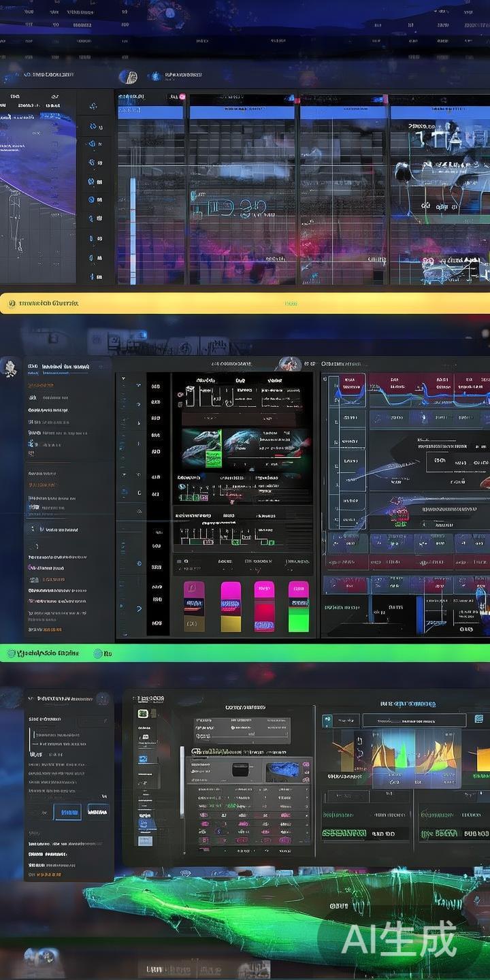The width and height of the screenshot is (490, 980).
Task: Click the round avatar icon above the middle center panel
Action: (x=289, y=364)
